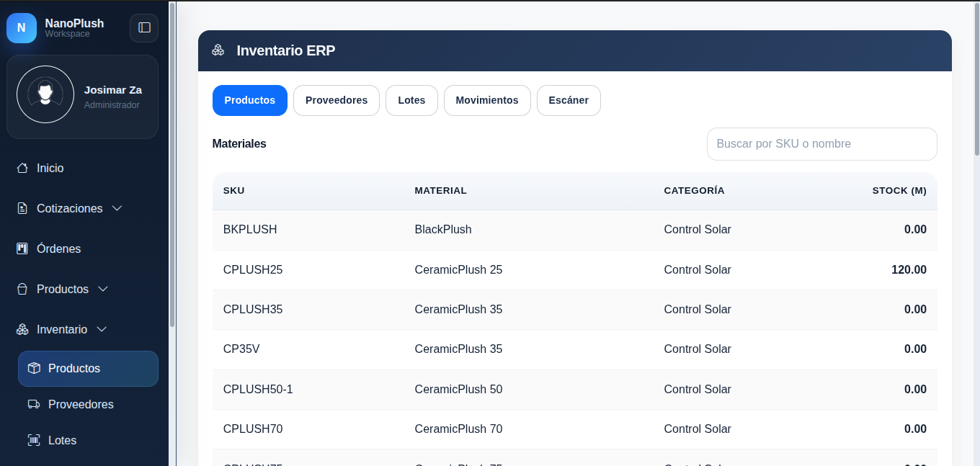Screen dimensions: 980x466
Task: Switch to the Lotes tab
Action: (x=411, y=100)
